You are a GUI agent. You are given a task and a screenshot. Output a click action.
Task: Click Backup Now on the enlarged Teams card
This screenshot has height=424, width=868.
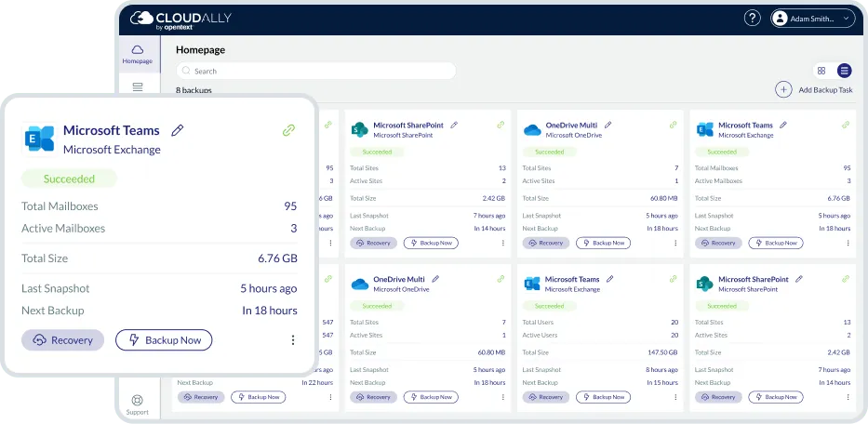click(x=164, y=340)
